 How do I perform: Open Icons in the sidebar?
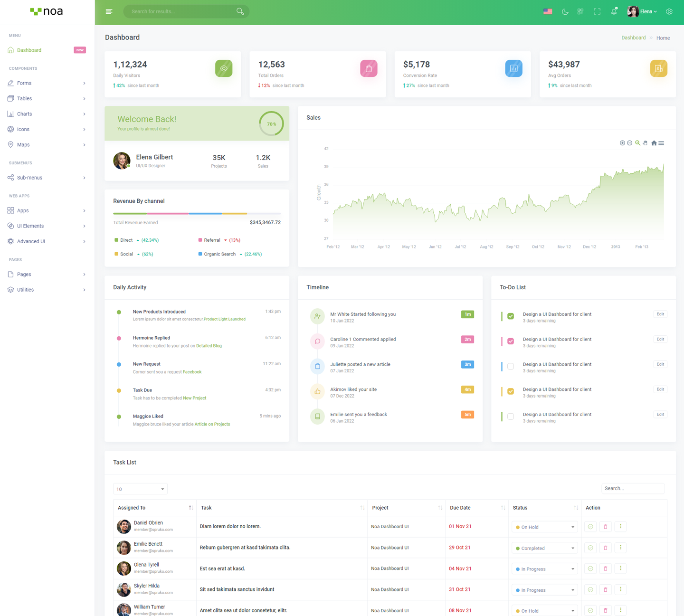47,129
